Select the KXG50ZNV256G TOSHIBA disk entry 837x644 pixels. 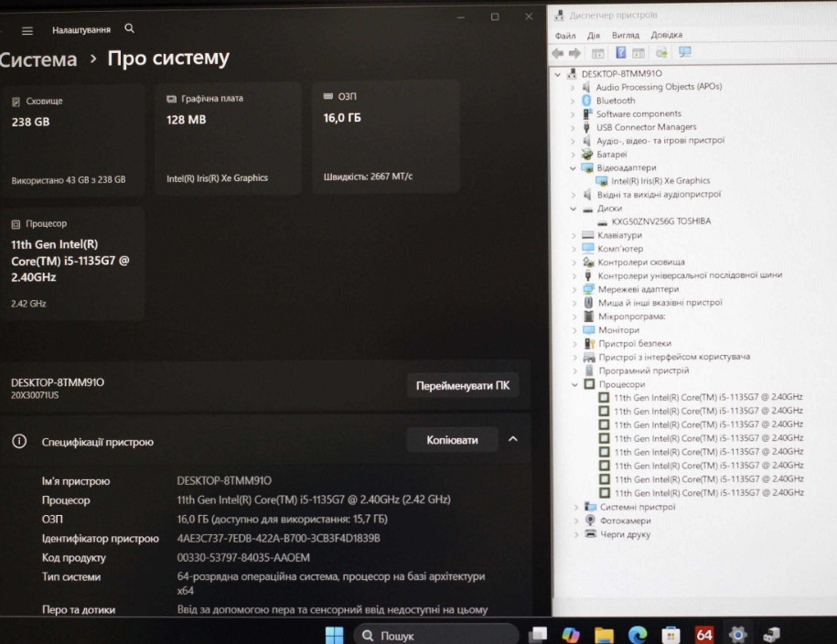(660, 221)
